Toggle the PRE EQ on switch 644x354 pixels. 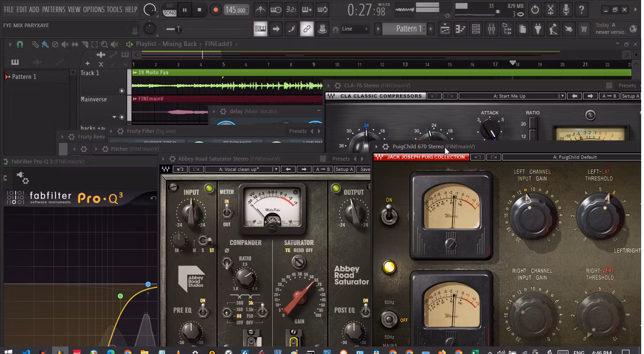[203, 310]
